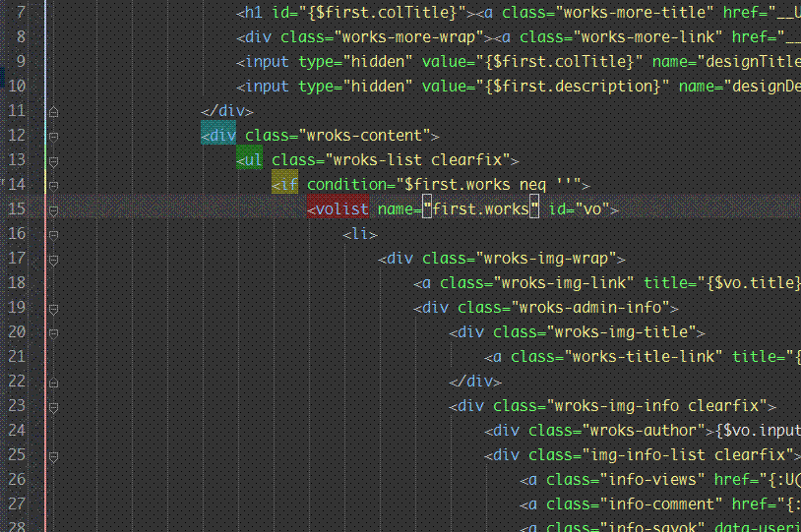Screen dimensions: 801x532
Task: Fold the img-info-list div on line 25
Action: (54, 455)
